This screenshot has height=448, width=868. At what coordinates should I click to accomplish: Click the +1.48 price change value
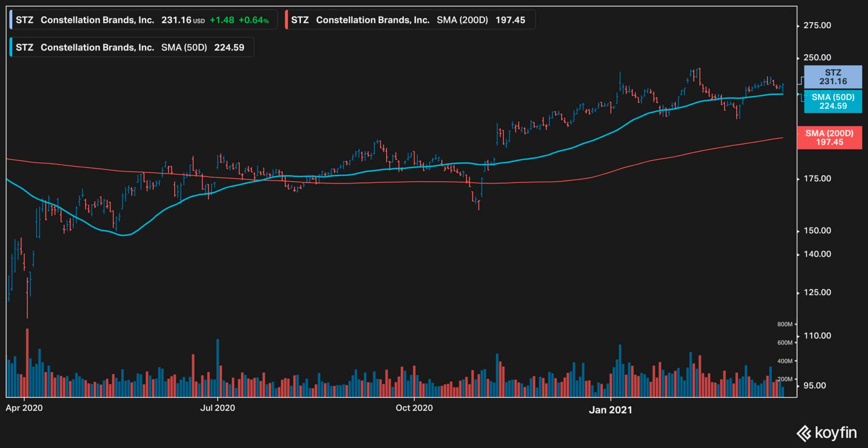pos(222,20)
